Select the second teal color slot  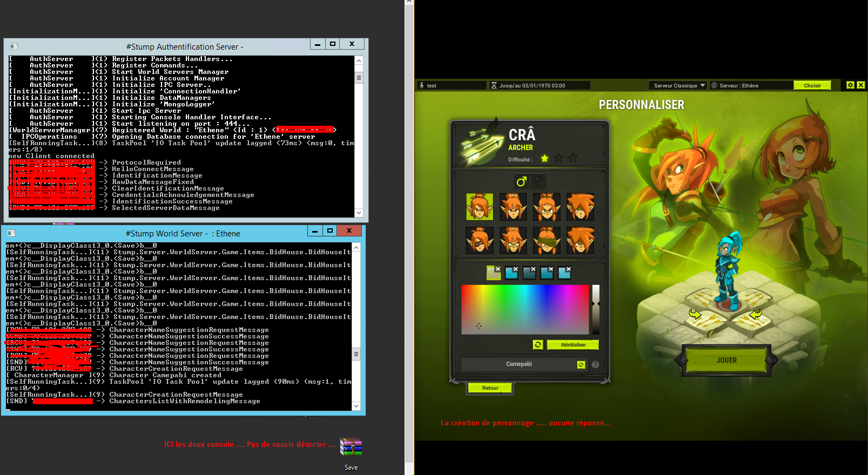click(x=512, y=273)
